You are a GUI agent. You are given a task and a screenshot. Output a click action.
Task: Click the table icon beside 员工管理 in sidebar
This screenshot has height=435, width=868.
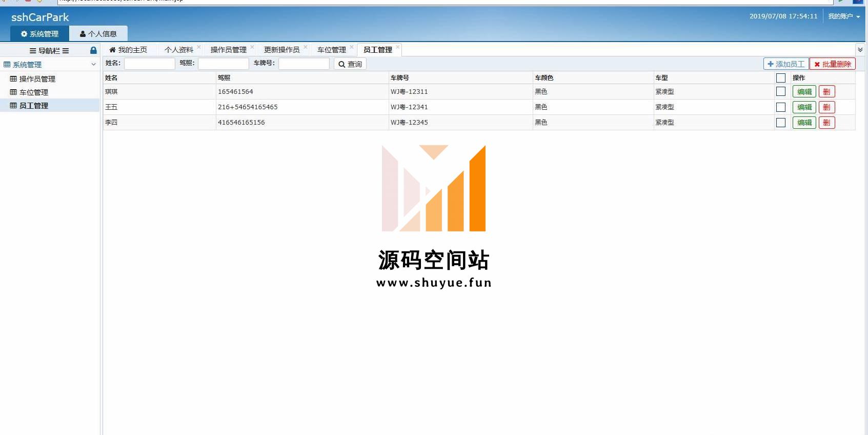[x=13, y=106]
